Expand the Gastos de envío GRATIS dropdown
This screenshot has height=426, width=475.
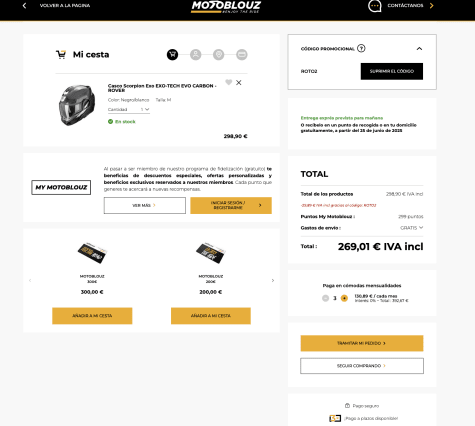coord(412,228)
